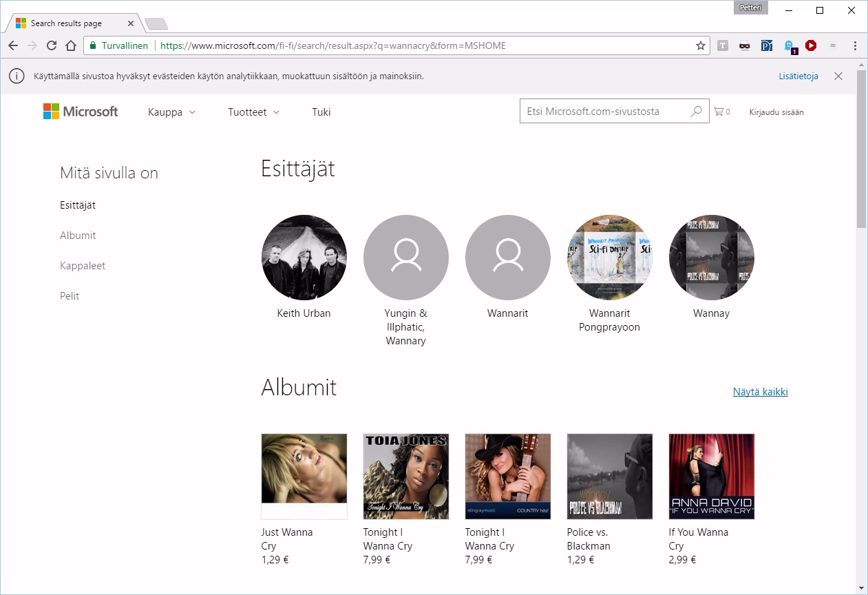The image size is (868, 595).
Task: Open the blue P extension icon
Action: [x=767, y=45]
